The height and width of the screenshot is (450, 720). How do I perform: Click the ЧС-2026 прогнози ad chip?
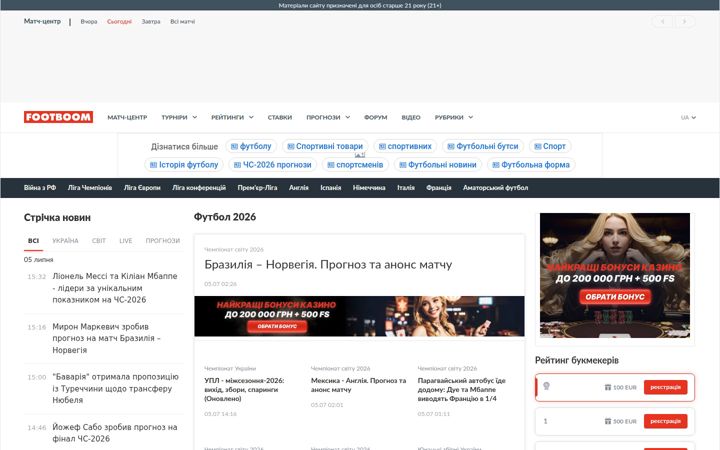tap(273, 164)
